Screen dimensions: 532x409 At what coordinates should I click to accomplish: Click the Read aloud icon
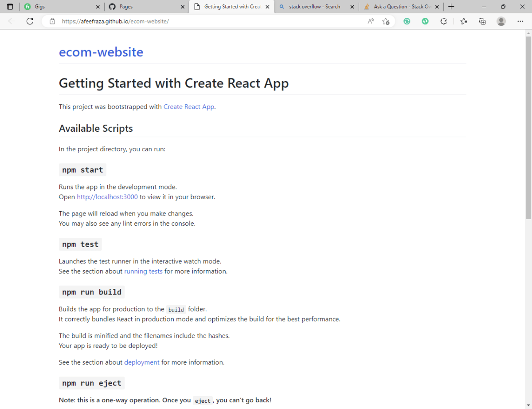point(371,21)
